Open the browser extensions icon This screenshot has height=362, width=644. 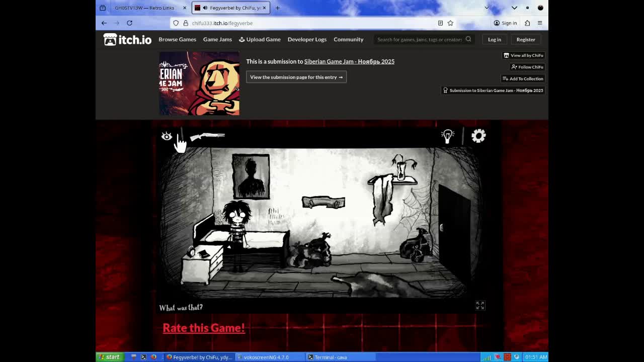click(527, 23)
